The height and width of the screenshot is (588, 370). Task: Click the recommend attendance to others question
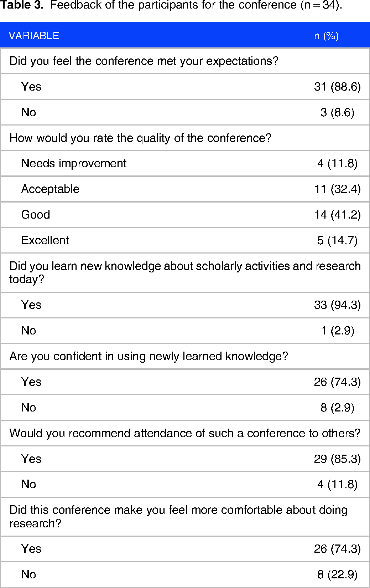[185, 433]
